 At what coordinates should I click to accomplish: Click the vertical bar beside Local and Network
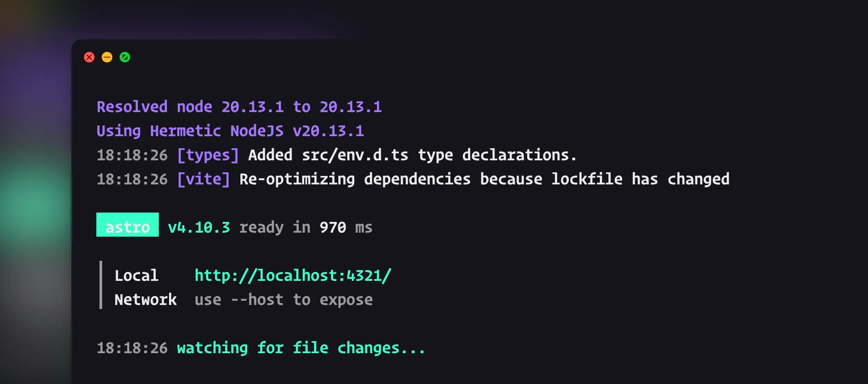[101, 285]
